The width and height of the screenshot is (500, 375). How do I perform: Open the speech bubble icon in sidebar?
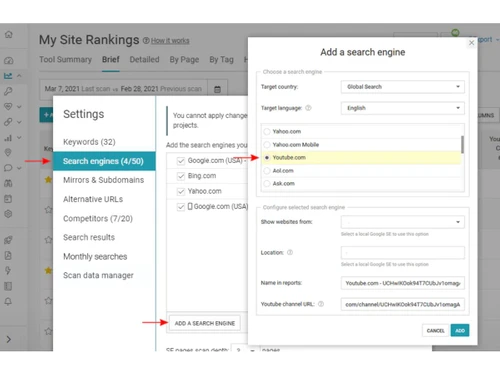[8, 168]
